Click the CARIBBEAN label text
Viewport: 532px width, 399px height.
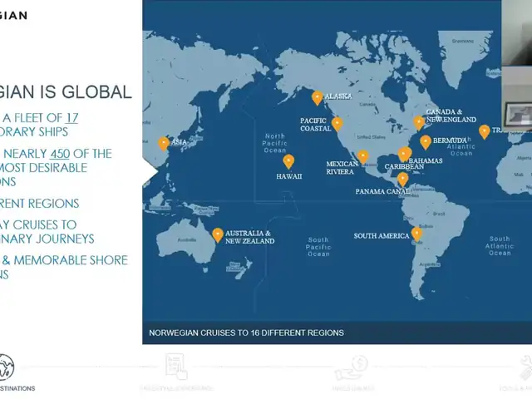click(404, 167)
